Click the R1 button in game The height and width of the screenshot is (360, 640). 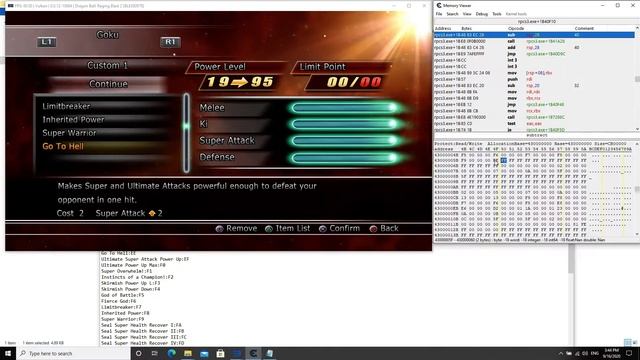point(170,42)
